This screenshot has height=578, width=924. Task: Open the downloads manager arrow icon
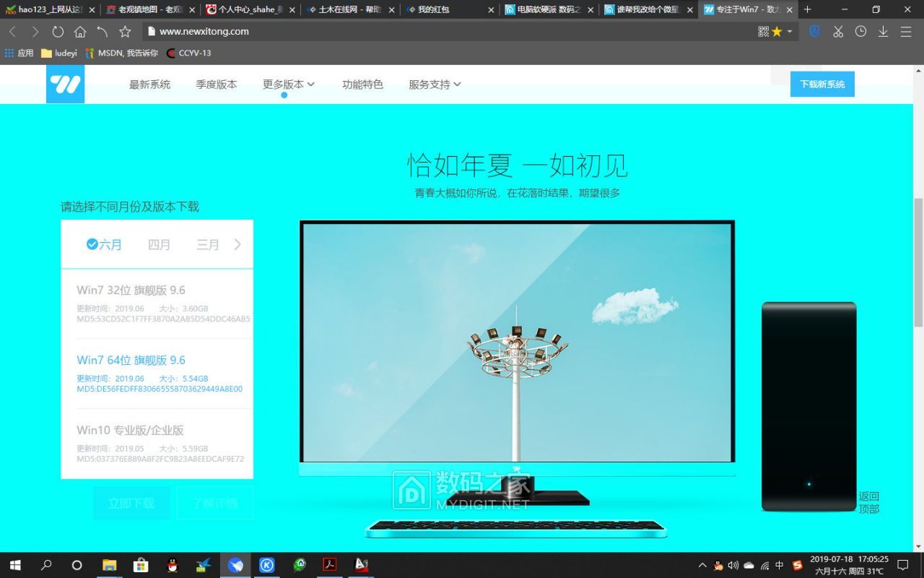pos(883,31)
